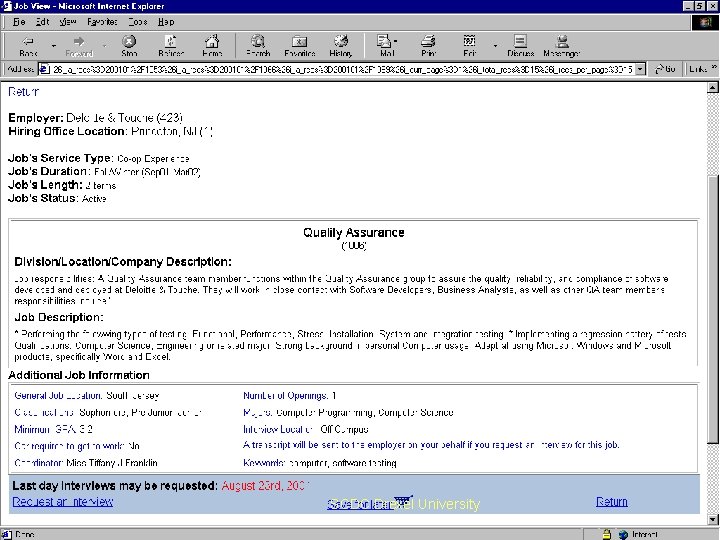Click the Number of Openings entry
Screen dimensions: 720x540
click(x=289, y=395)
